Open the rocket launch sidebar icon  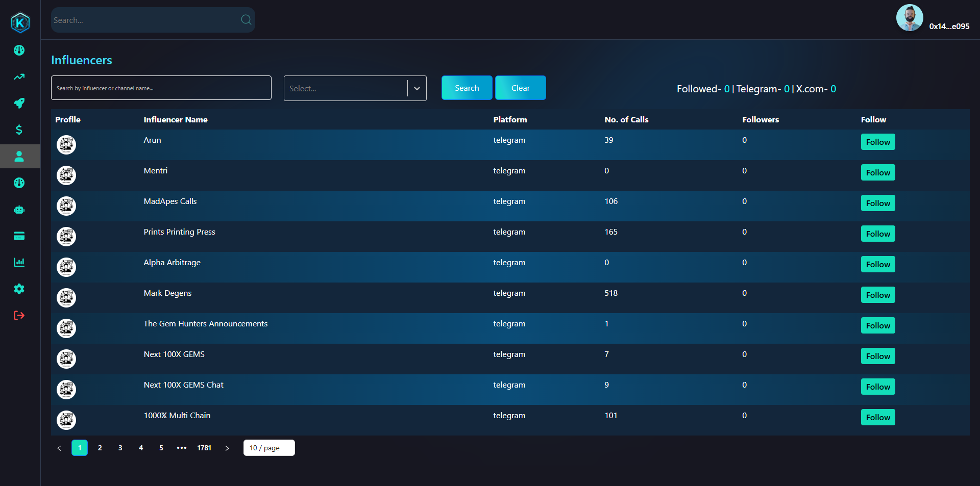pyautogui.click(x=19, y=104)
